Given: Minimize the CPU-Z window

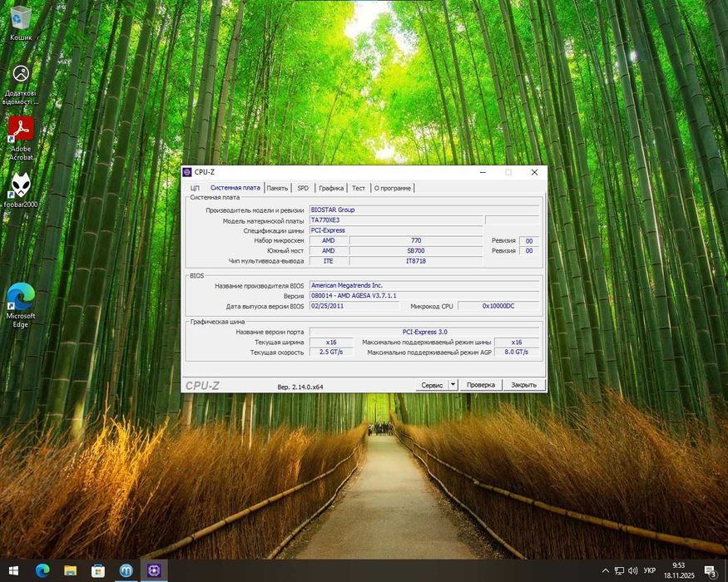Looking at the screenshot, I should (483, 172).
